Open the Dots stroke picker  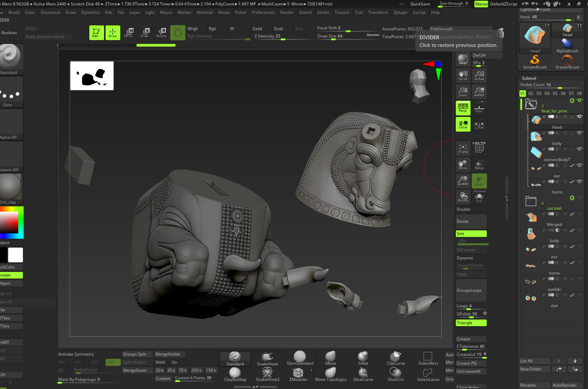click(11, 92)
